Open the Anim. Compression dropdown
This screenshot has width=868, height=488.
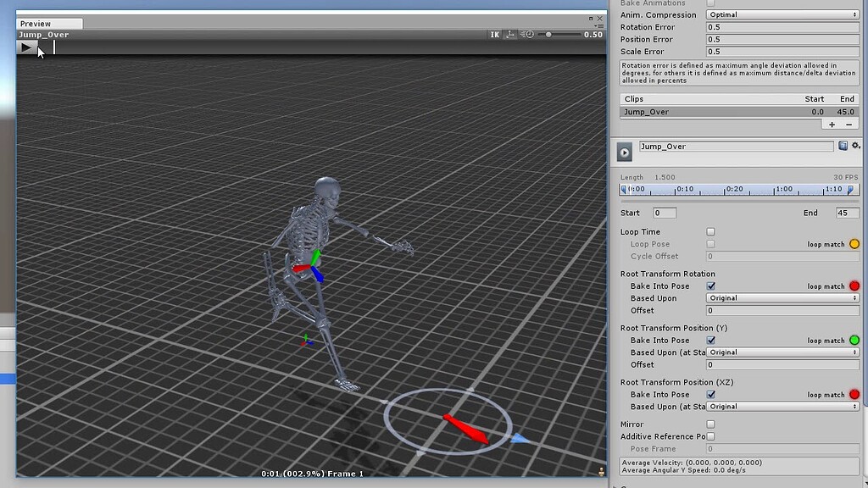[x=781, y=14]
